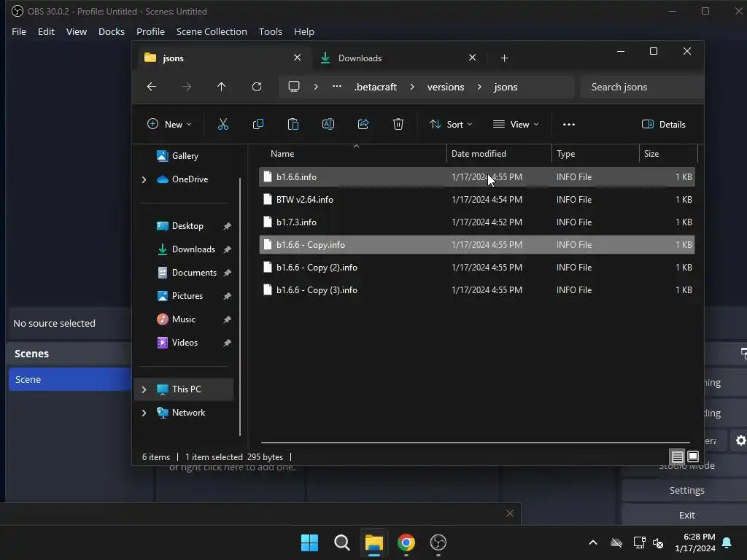Image resolution: width=747 pixels, height=560 pixels.
Task: Open the Sort dropdown menu
Action: [451, 124]
